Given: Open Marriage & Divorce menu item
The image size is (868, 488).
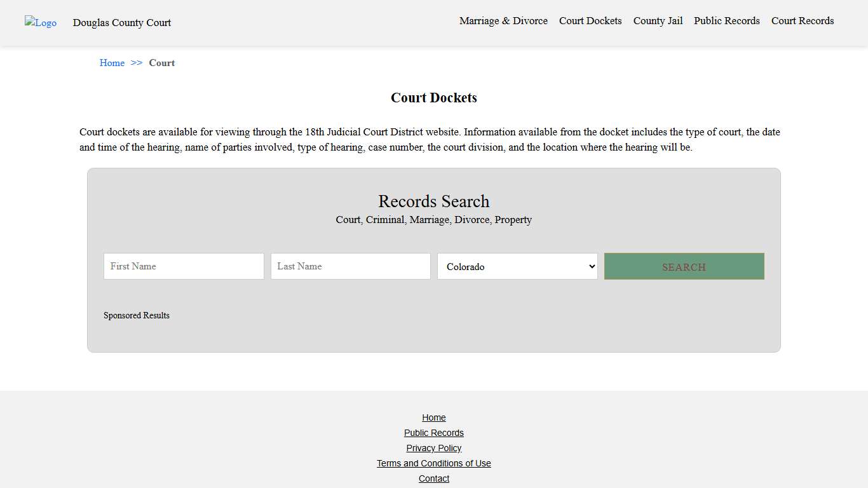Looking at the screenshot, I should coord(503,21).
